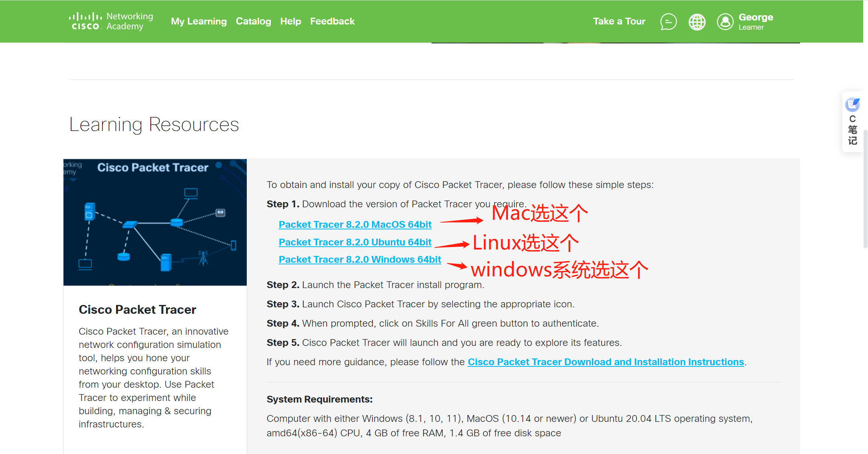Click the 'Step 1.' download version line
Viewport: 868px width, 454px height.
pyautogui.click(x=396, y=204)
